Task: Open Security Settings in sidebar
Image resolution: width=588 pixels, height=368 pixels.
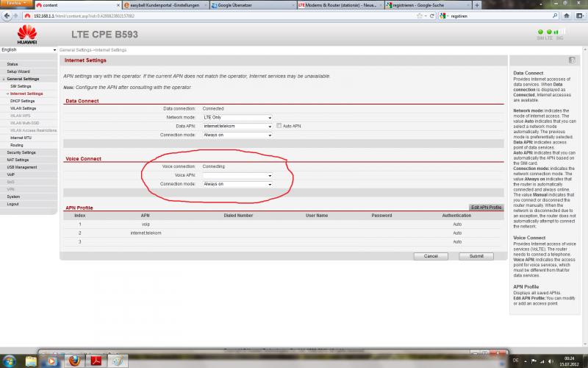Action: coord(21,152)
